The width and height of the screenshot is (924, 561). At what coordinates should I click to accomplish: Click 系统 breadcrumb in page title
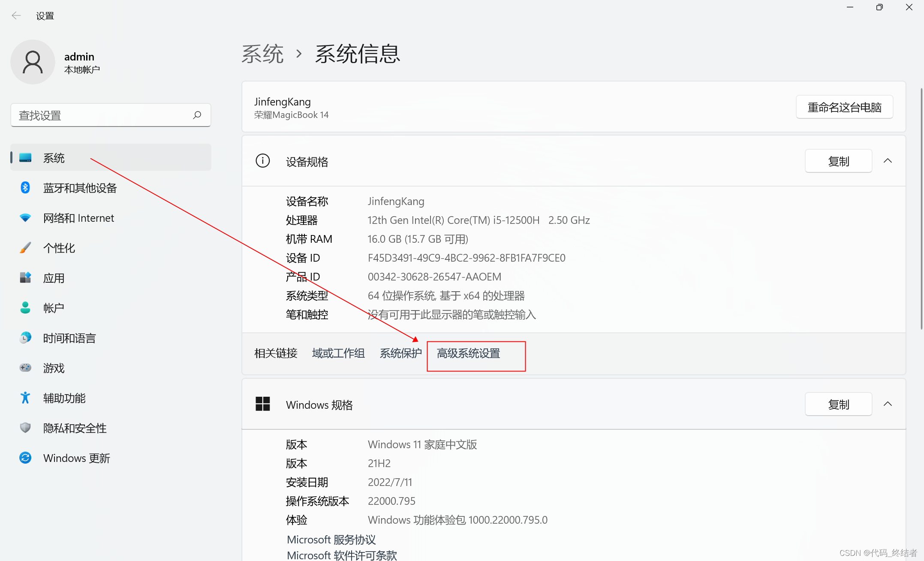click(x=262, y=54)
